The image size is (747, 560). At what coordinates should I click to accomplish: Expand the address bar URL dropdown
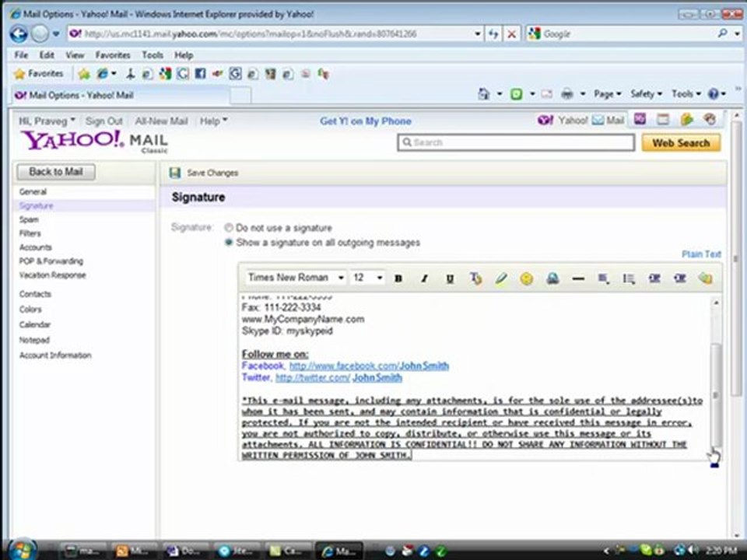(477, 33)
